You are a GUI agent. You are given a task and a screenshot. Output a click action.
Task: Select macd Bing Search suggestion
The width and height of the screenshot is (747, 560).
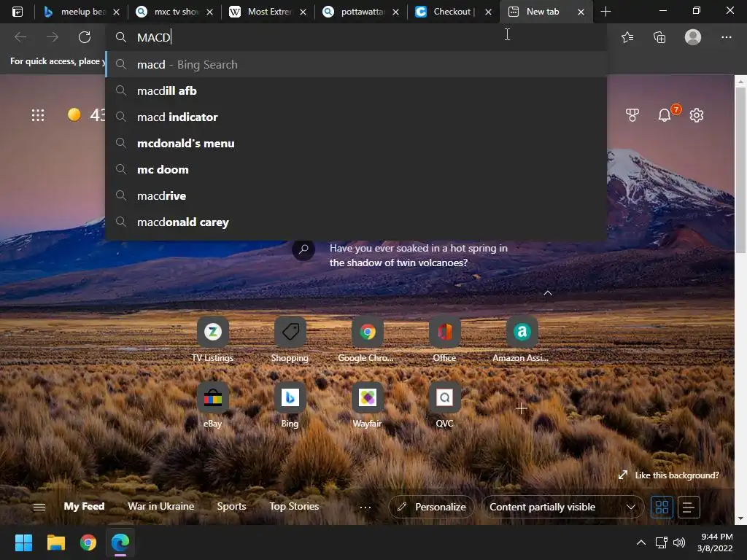coord(356,64)
